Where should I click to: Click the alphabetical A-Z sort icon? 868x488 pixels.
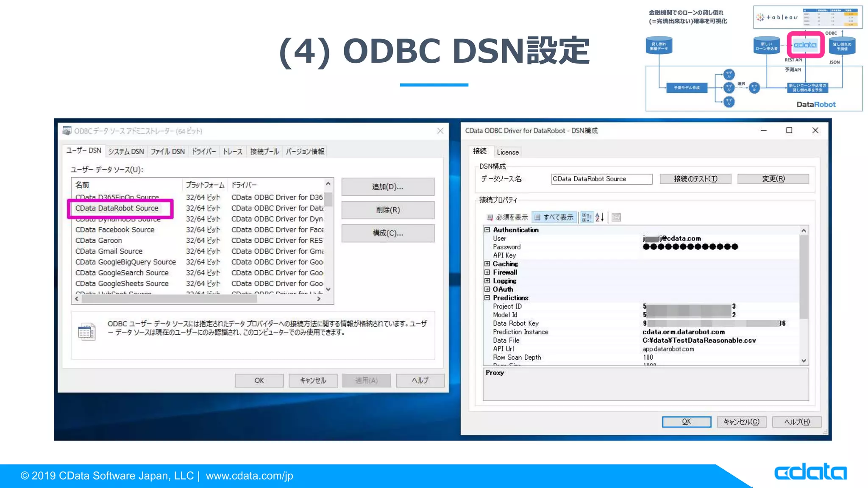[x=599, y=217]
